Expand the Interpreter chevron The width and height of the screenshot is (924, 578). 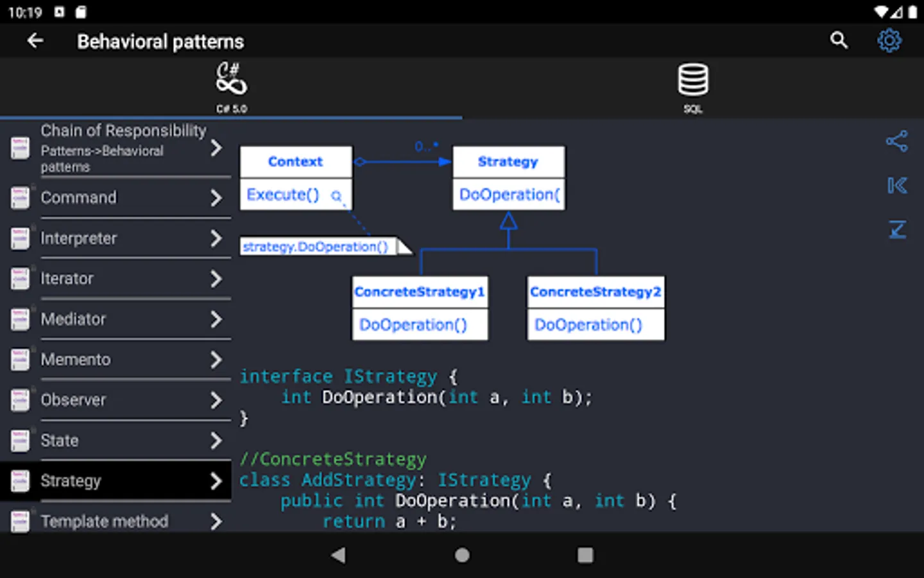tap(216, 239)
